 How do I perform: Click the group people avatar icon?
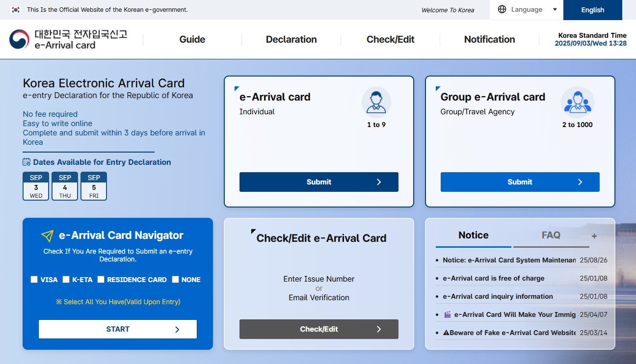[x=578, y=102]
